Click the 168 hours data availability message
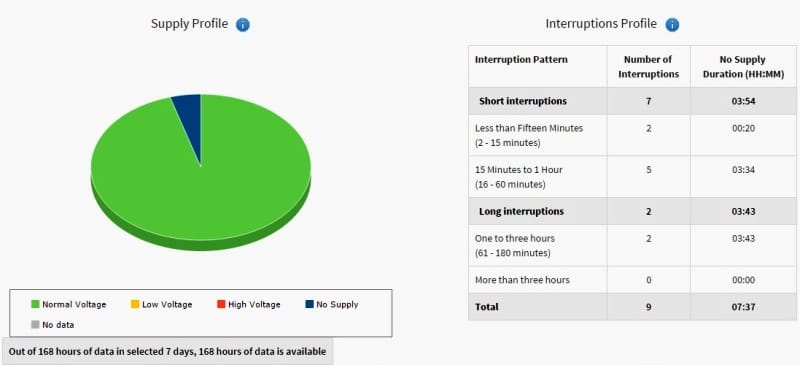 point(167,351)
